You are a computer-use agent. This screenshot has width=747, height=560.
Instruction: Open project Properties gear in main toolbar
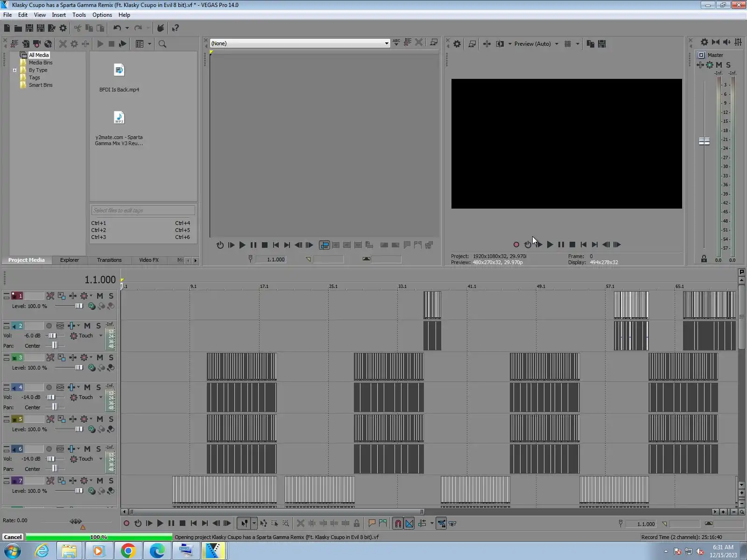pos(63,28)
